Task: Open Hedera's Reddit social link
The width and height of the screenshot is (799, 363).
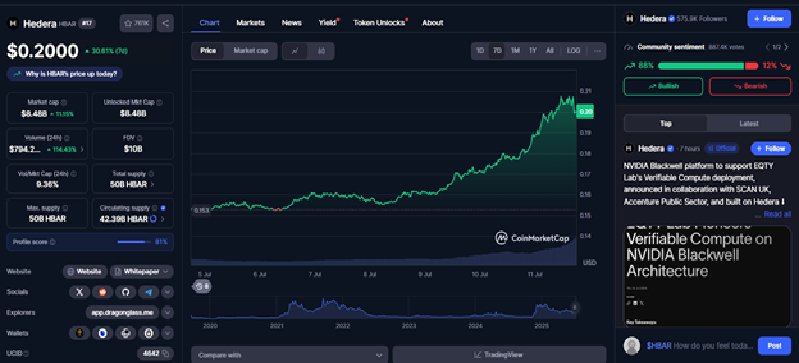Action: (x=102, y=292)
